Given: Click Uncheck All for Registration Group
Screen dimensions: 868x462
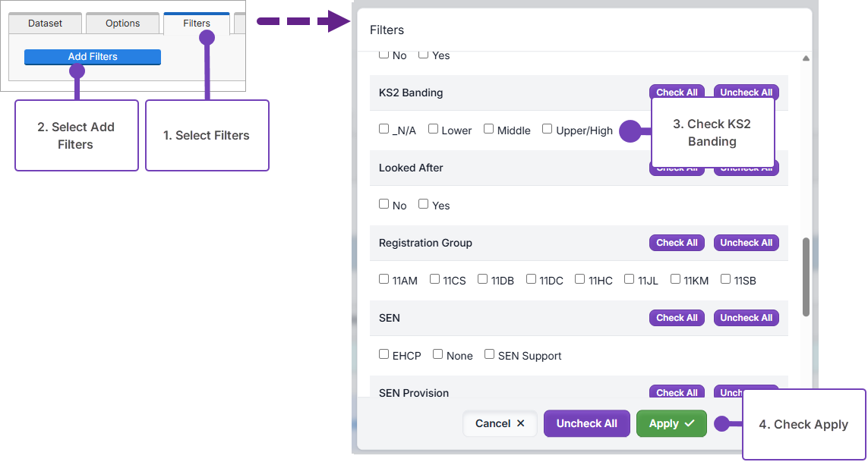Looking at the screenshot, I should click(746, 243).
